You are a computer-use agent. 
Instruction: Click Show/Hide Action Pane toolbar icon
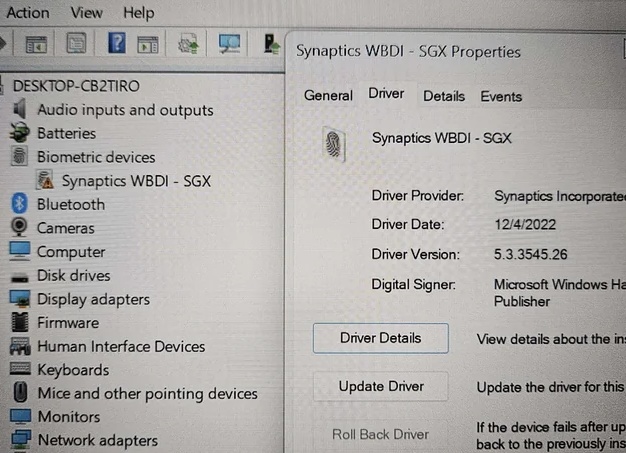tap(148, 44)
